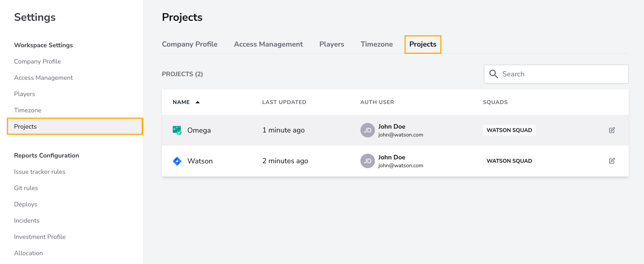Click the PROJECTS (2) count label
Viewport: 644px width, 264px height.
(x=182, y=74)
